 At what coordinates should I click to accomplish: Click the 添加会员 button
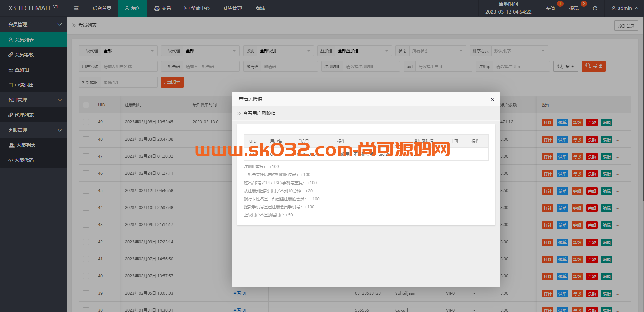pyautogui.click(x=626, y=25)
